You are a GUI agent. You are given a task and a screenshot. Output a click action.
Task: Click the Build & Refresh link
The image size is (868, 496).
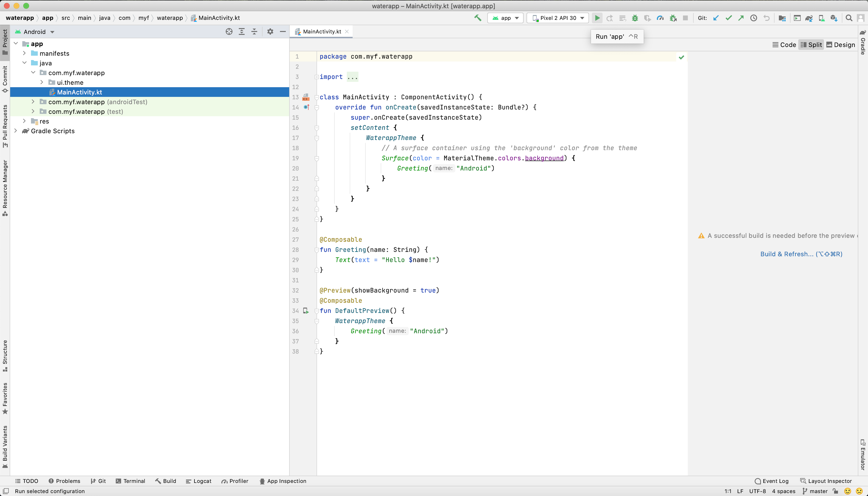[801, 254]
